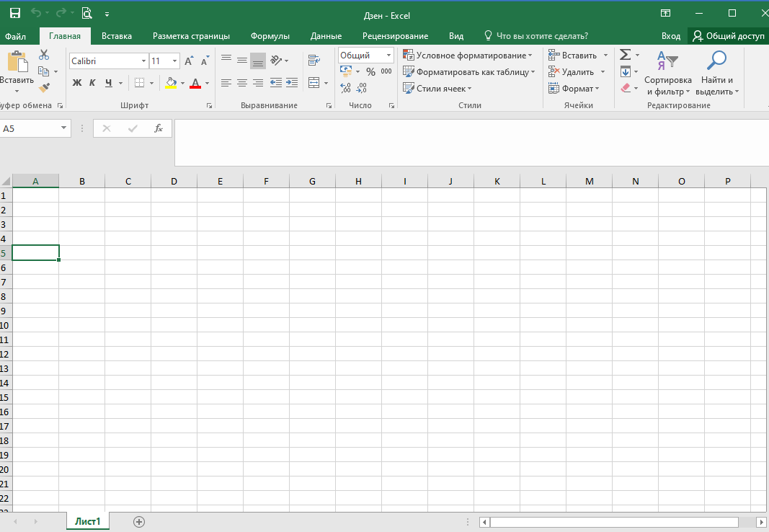The height and width of the screenshot is (532, 769).
Task: Open print preview from the quick access toolbar
Action: (86, 13)
